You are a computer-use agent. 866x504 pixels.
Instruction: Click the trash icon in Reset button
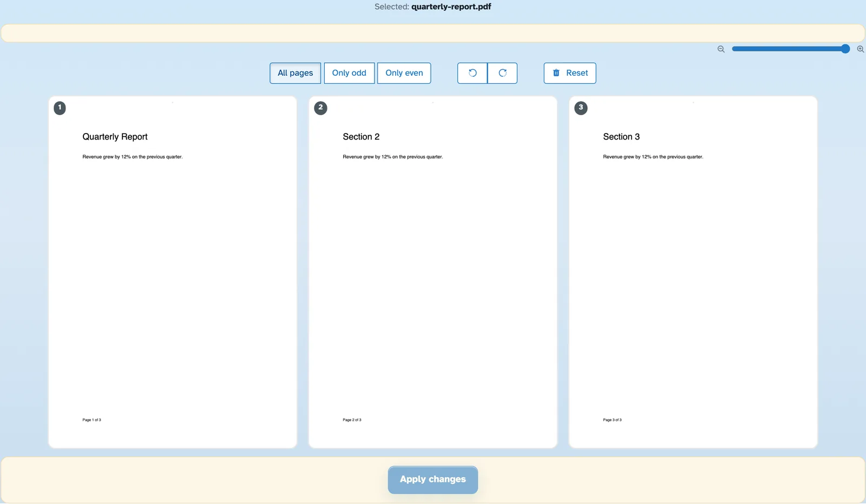click(556, 73)
